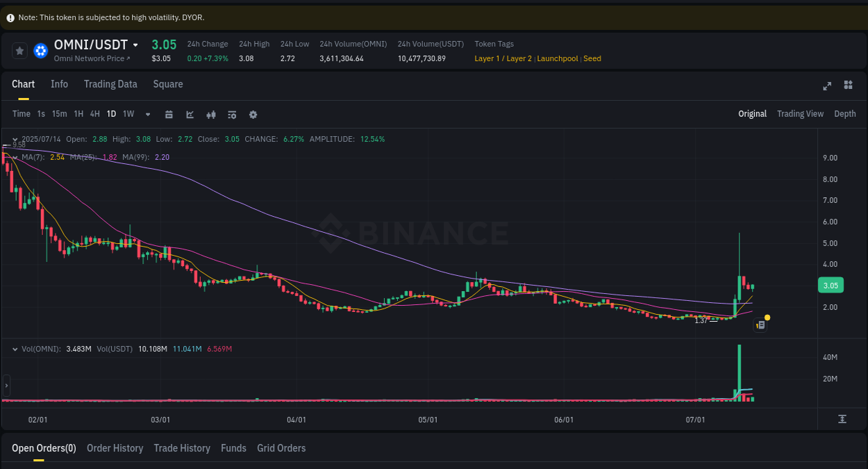Open the order display options icon
Screen dimensions: 868x469
tap(232, 114)
